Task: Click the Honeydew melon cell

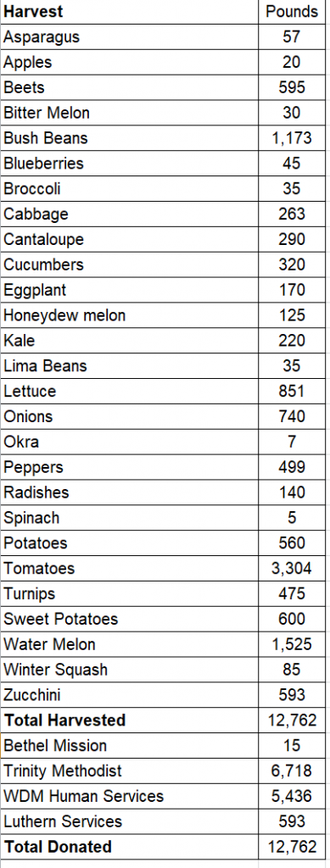Action: [x=130, y=315]
